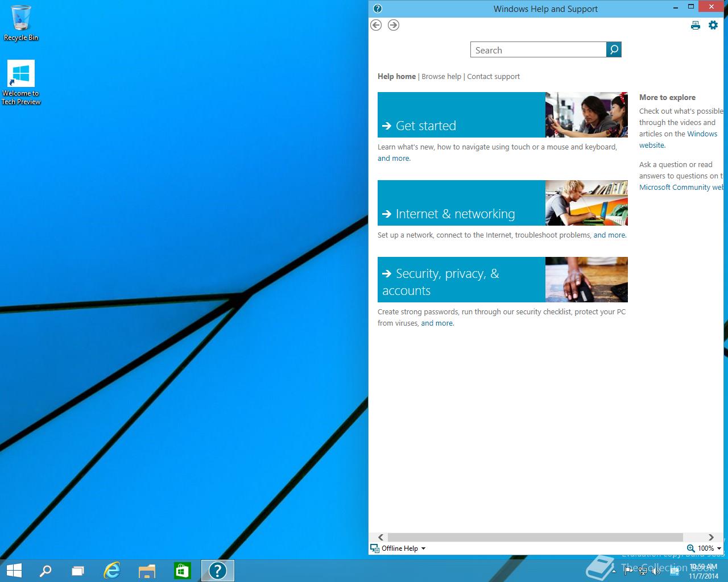Viewport: 728px width, 582px height.
Task: Open network status tray icon
Action: click(x=643, y=571)
